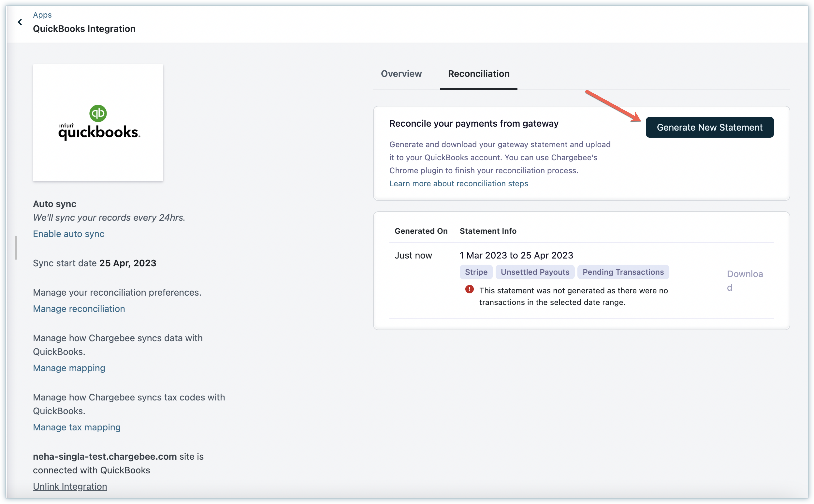Open Manage mapping link
Screen dimensions: 814x504
[69, 368]
